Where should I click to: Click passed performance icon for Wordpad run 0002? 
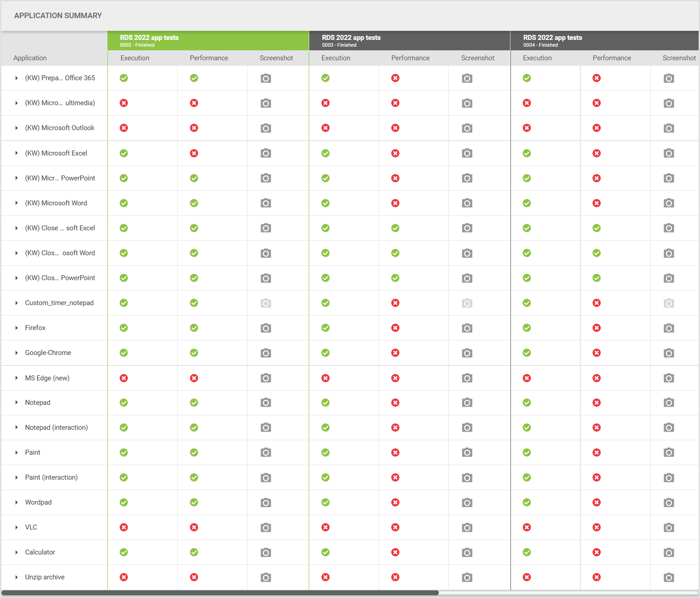tap(194, 502)
